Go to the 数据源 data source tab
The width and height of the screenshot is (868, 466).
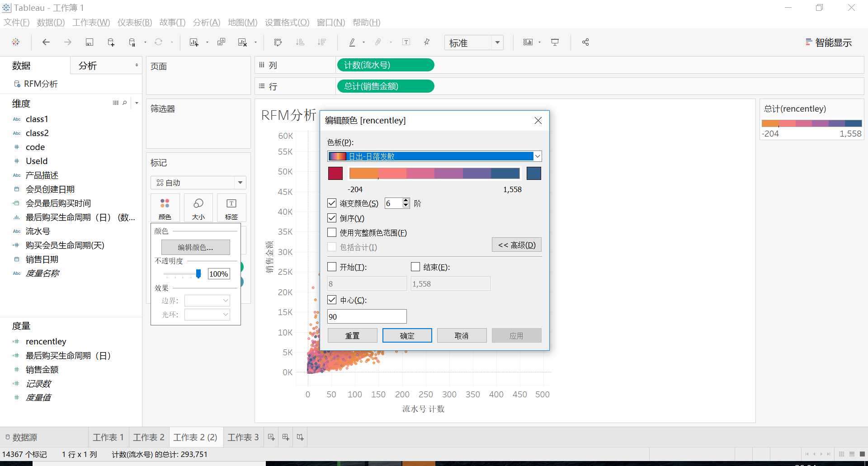click(x=21, y=437)
